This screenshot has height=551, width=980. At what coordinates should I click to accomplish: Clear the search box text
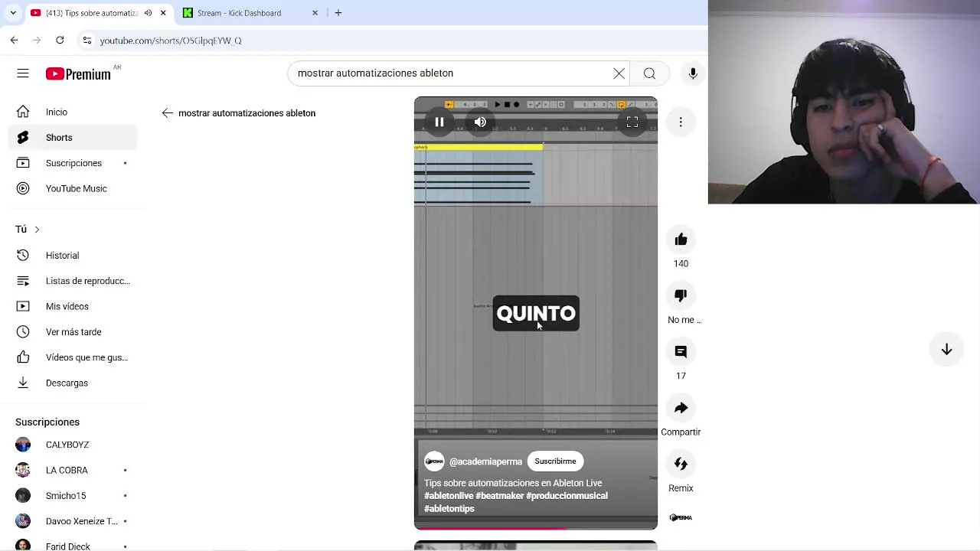[619, 73]
